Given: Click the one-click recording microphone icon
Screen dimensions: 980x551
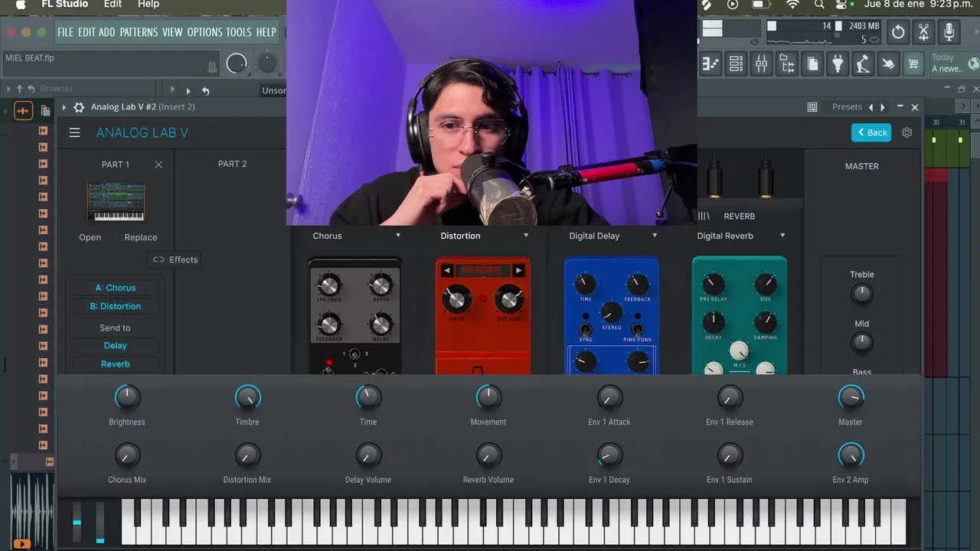Looking at the screenshot, I should pos(949,32).
